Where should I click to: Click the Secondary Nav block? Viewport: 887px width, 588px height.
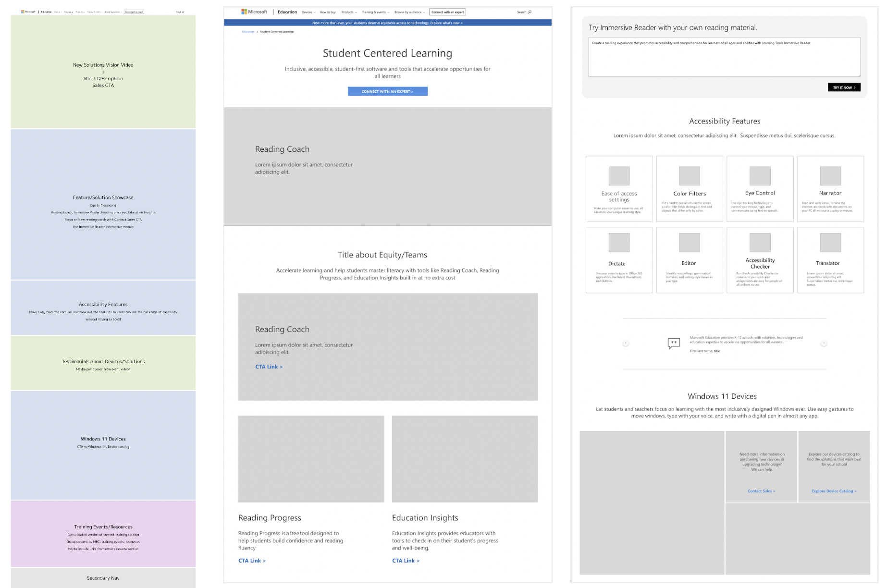pos(103,578)
